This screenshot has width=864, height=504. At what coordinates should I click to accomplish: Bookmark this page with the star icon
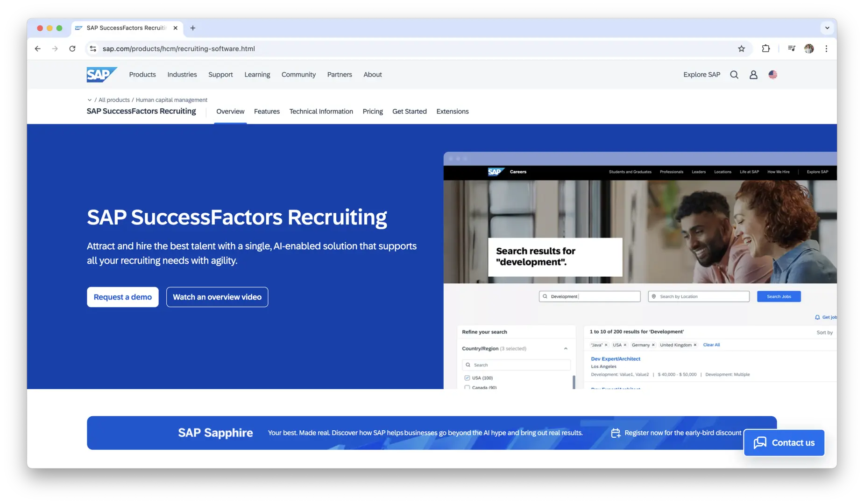741,49
